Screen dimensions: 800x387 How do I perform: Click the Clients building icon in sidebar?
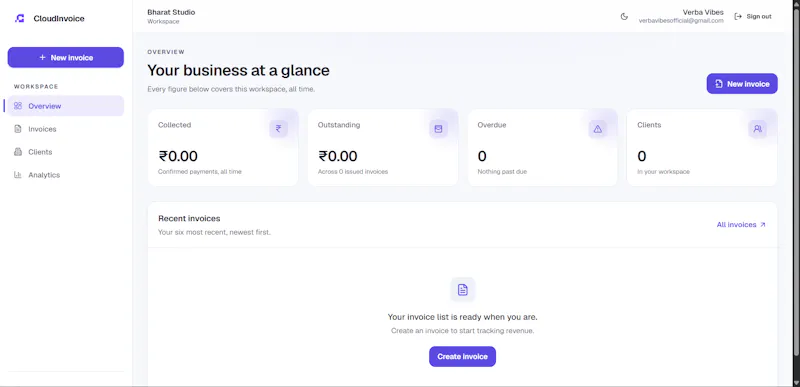click(18, 152)
